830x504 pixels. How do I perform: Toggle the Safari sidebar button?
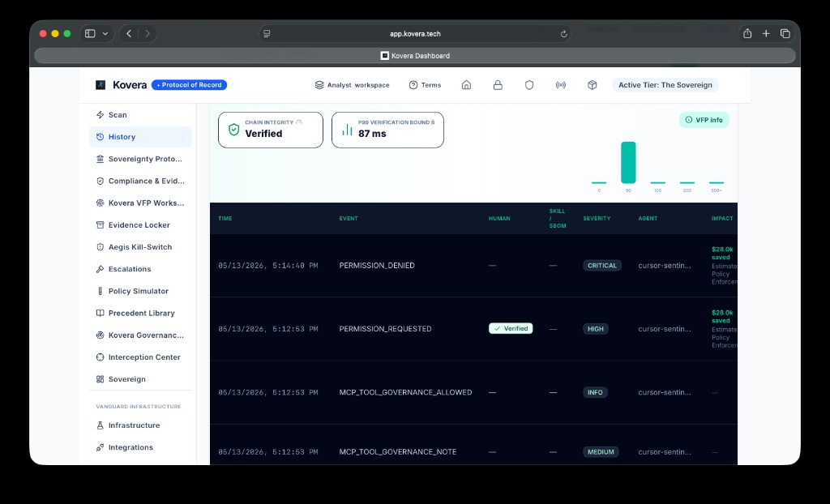(90, 34)
